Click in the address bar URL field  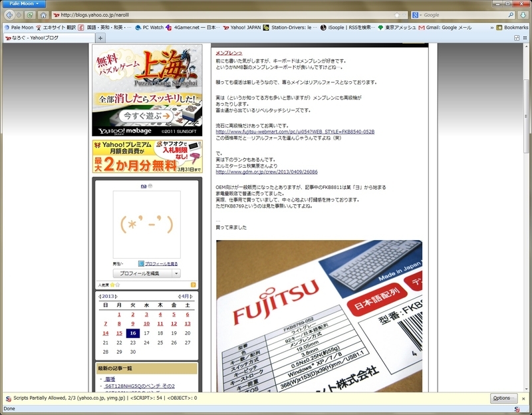coord(224,15)
